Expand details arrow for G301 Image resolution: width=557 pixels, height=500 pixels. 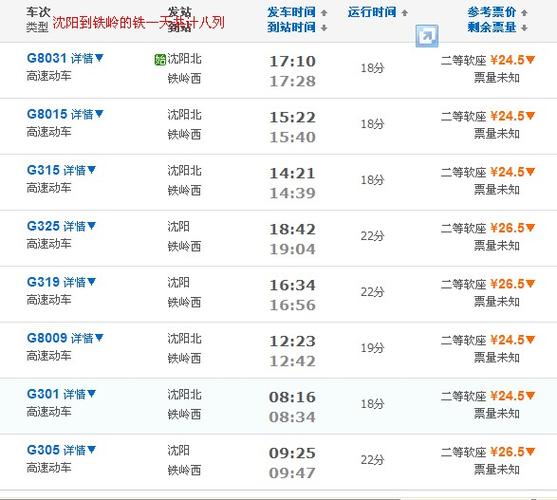[91, 393]
